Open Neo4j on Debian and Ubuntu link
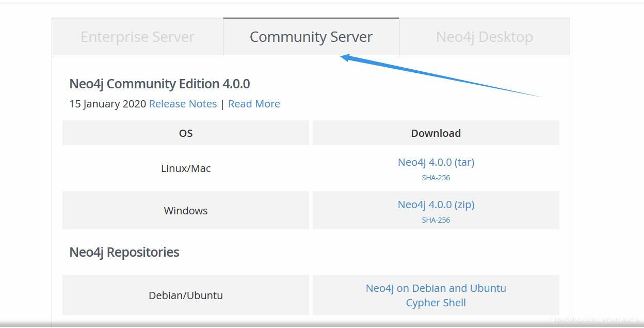Viewport: 644px width, 328px height. 436,288
